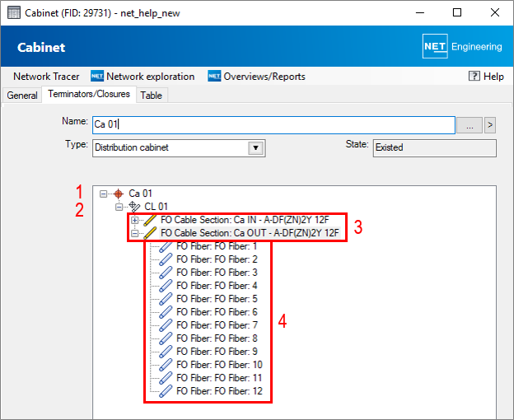Click the Help question mark icon
Image resolution: width=514 pixels, height=420 pixels.
[474, 76]
